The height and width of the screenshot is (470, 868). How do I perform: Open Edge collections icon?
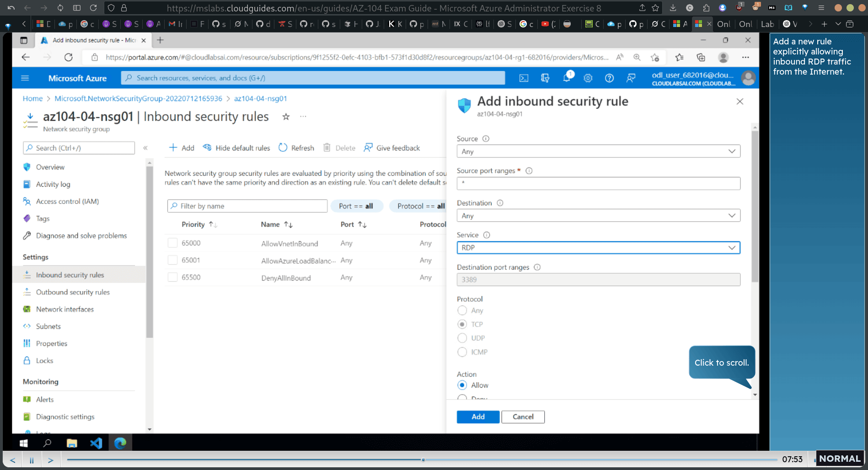click(x=701, y=57)
